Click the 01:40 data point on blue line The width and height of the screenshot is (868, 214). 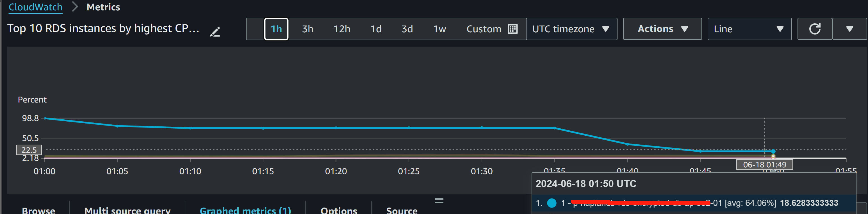pos(627,144)
